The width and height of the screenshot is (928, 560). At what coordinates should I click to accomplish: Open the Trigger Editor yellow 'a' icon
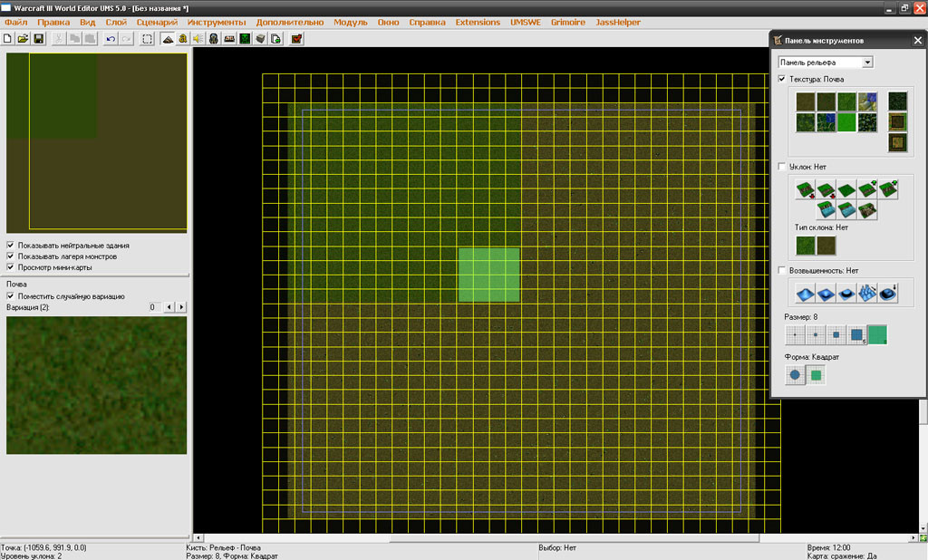(x=183, y=38)
